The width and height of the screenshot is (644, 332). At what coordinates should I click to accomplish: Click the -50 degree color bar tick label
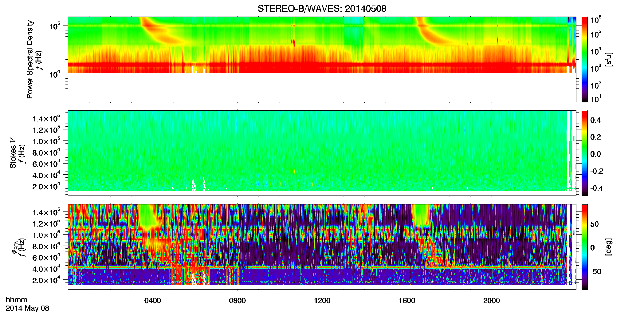tap(596, 271)
